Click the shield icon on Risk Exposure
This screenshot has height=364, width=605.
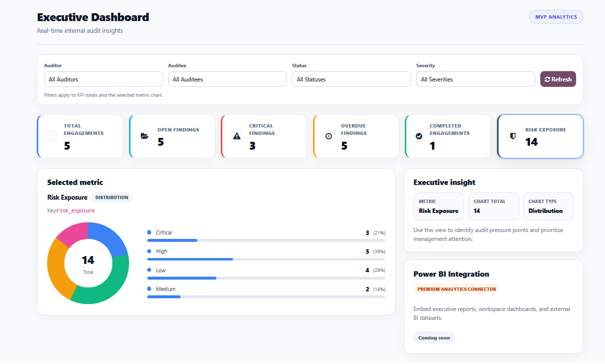tap(512, 136)
